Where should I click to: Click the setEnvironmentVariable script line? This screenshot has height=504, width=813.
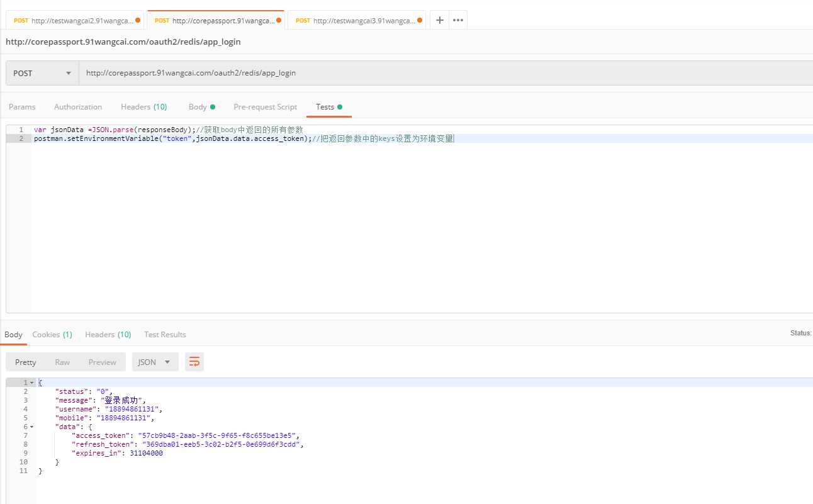pyautogui.click(x=244, y=138)
